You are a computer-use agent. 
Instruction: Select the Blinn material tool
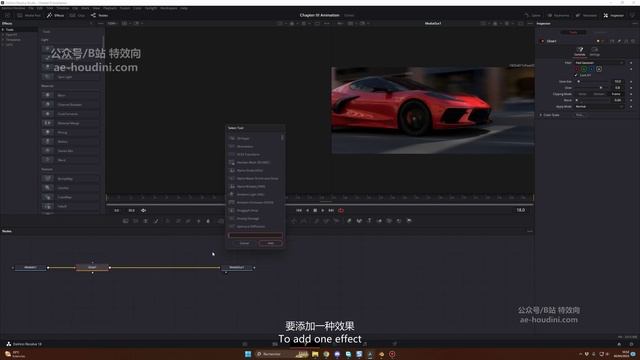pos(70,95)
